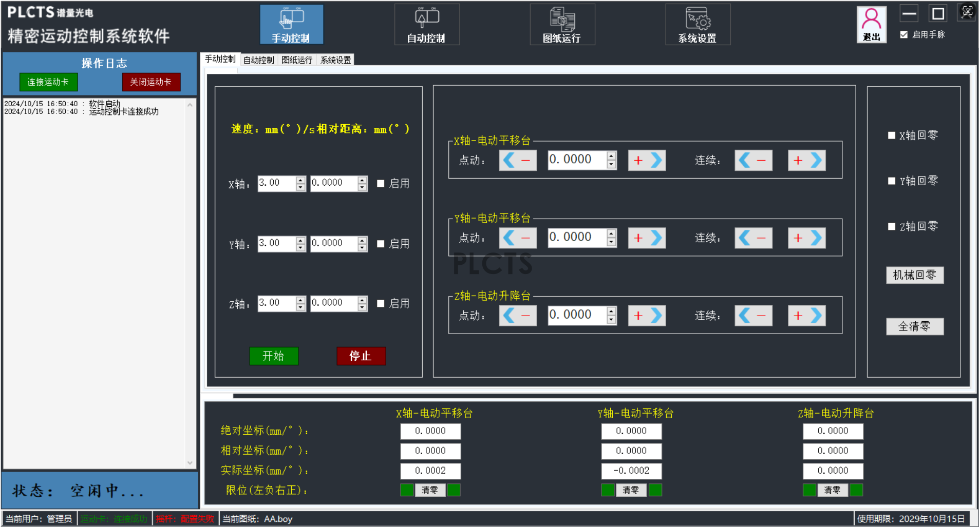
Task: Click the 退出 user icon to log out
Action: coord(871,24)
